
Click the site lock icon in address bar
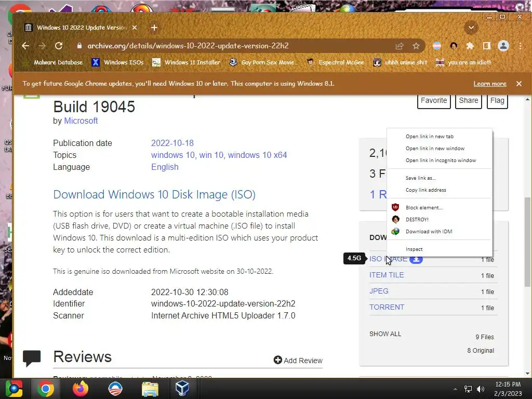click(79, 46)
